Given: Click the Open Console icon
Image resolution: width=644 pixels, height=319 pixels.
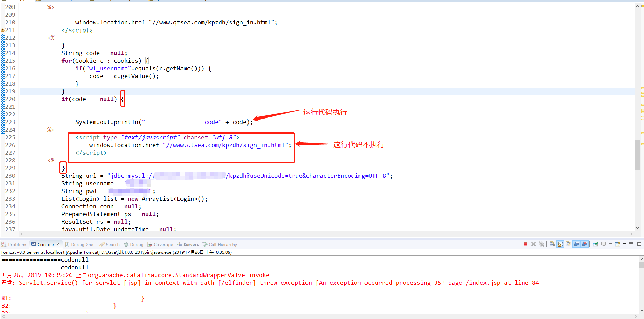Looking at the screenshot, I should tap(617, 244).
